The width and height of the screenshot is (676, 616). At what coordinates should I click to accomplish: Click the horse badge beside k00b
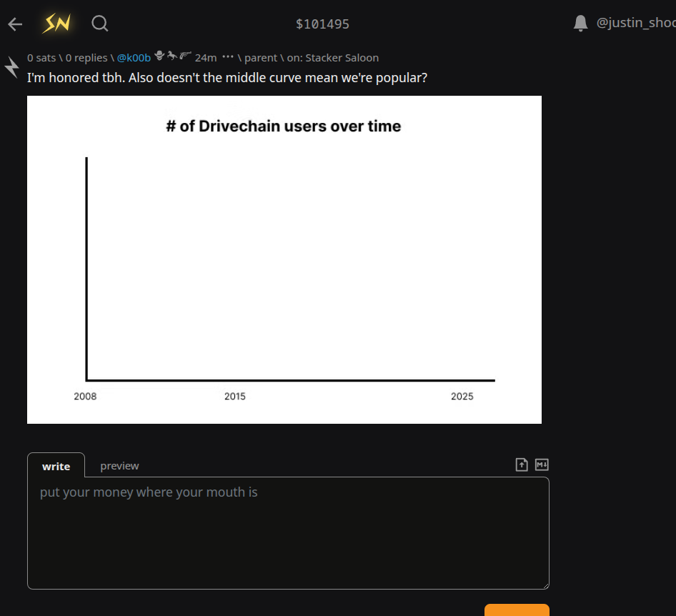coord(172,56)
